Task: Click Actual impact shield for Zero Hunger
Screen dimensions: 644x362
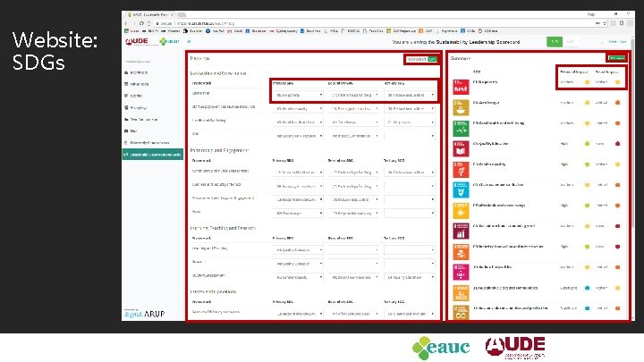Action: (617, 103)
